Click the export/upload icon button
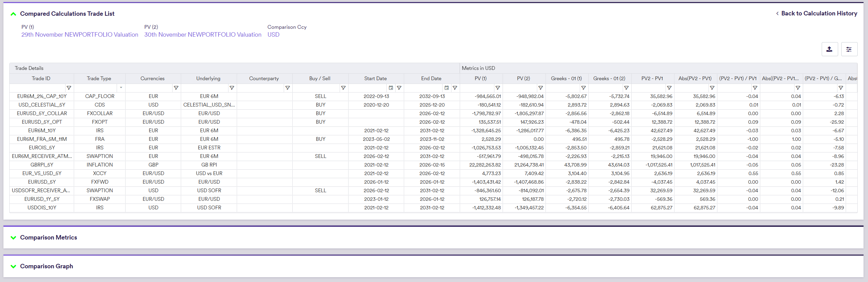 tap(829, 49)
